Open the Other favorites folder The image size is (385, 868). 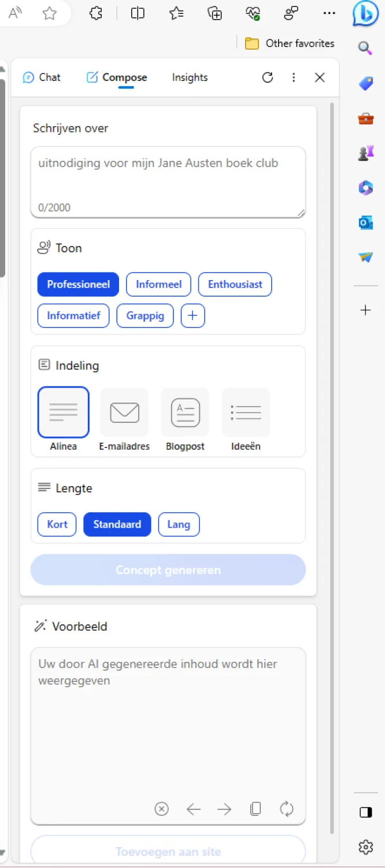tap(290, 43)
